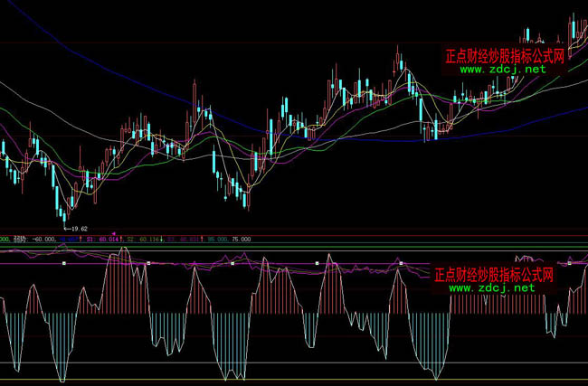Viewport: 588px width, 386px height.
Task: Select the rightmost white square indicator handle
Action: (570, 262)
